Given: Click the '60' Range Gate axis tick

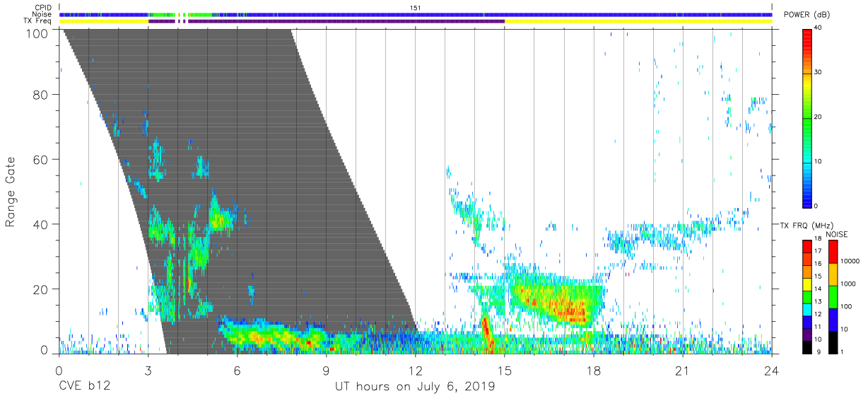Looking at the screenshot, I should tap(42, 159).
